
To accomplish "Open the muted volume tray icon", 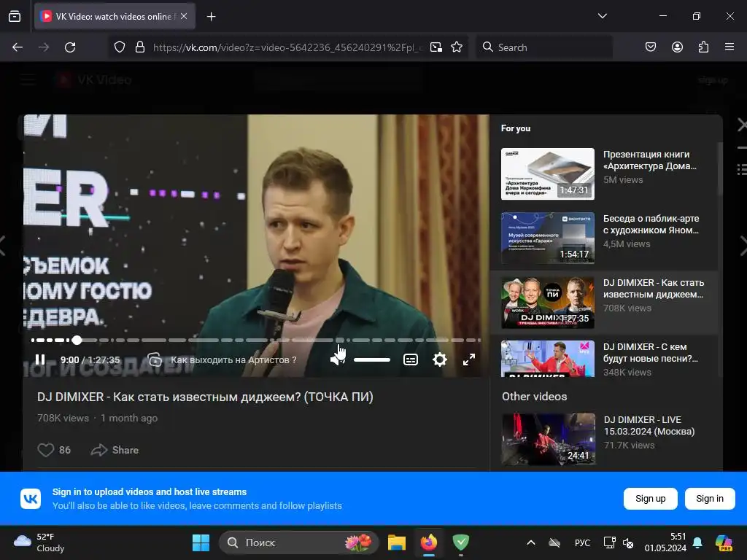I will coord(628,542).
